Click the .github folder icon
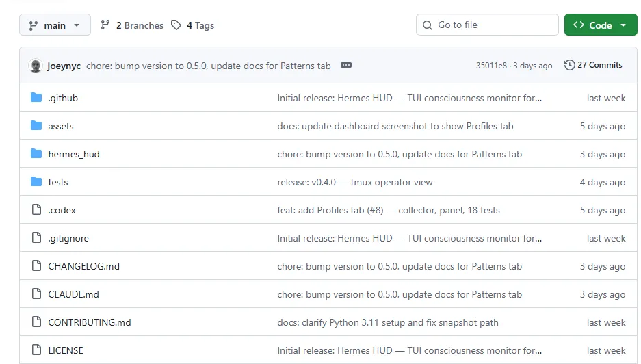Screen dimensions: 641x364 click(36, 98)
